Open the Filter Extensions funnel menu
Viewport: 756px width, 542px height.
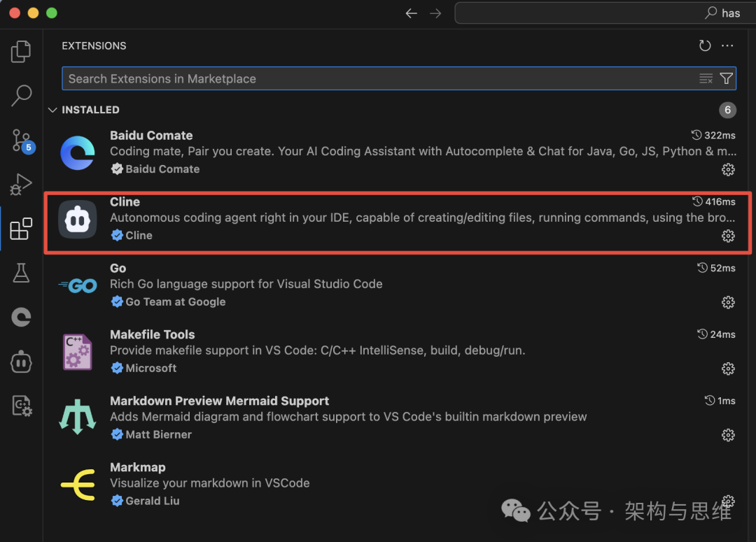click(x=726, y=78)
